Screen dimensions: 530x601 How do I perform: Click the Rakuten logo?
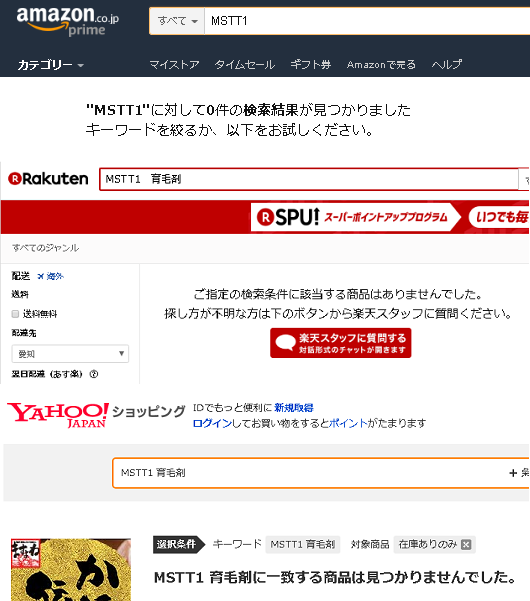[x=48, y=179]
